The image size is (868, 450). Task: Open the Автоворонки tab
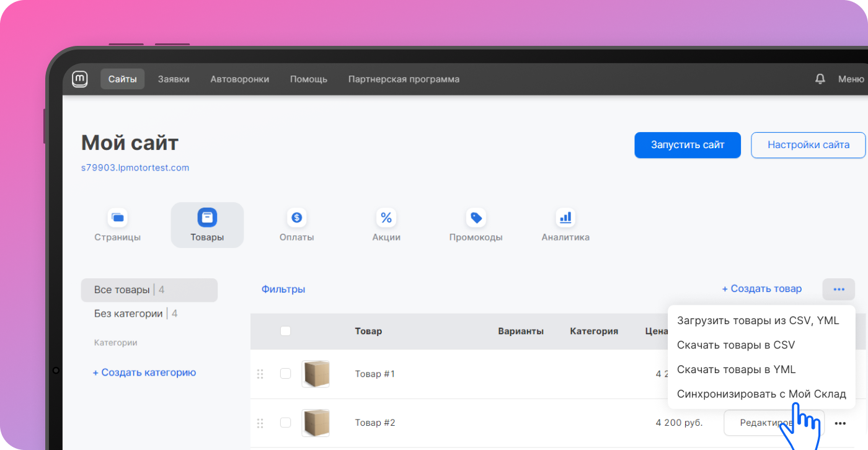[x=240, y=79]
